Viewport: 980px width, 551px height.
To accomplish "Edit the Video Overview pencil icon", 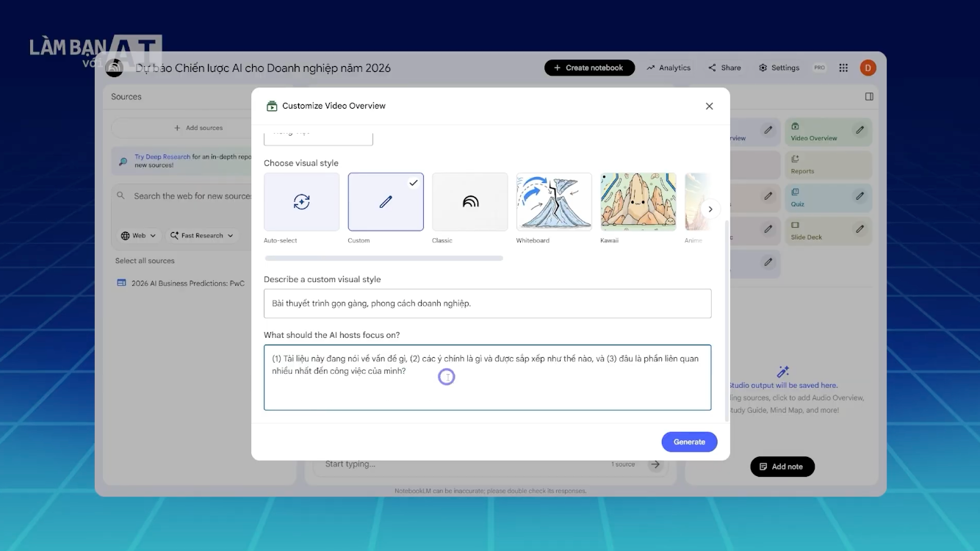I will click(x=860, y=130).
